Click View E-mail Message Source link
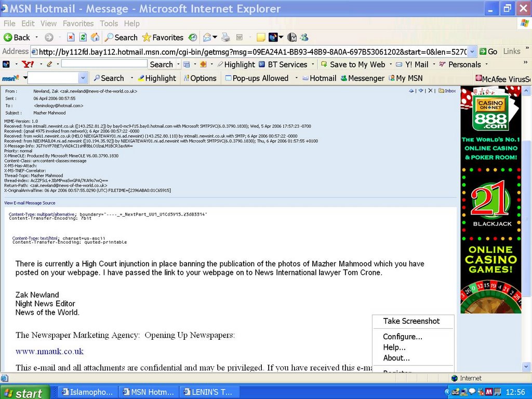The width and height of the screenshot is (532, 399). tap(30, 203)
